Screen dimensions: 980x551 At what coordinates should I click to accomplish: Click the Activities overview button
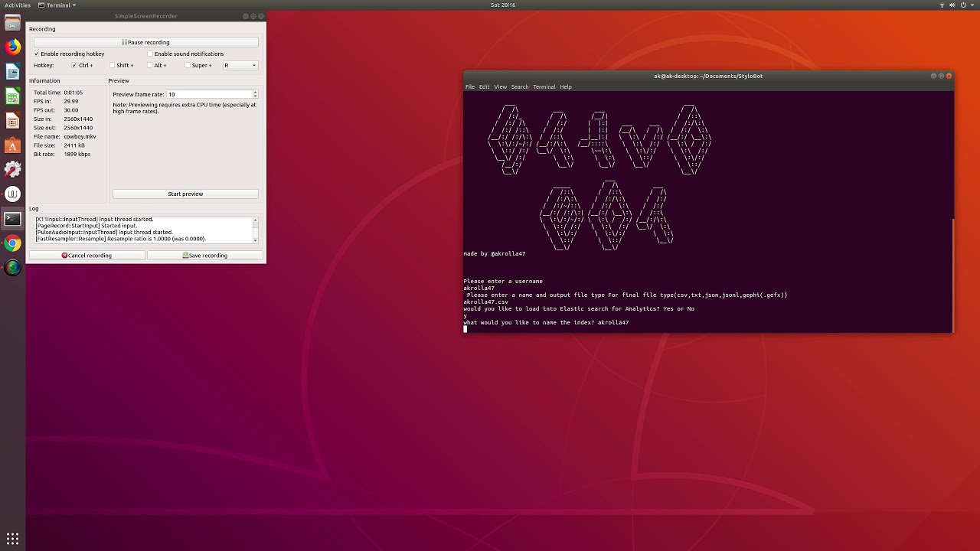[18, 5]
